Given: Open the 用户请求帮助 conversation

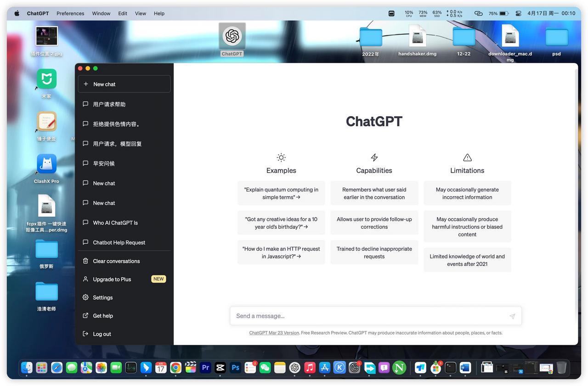Looking at the screenshot, I should [x=124, y=104].
